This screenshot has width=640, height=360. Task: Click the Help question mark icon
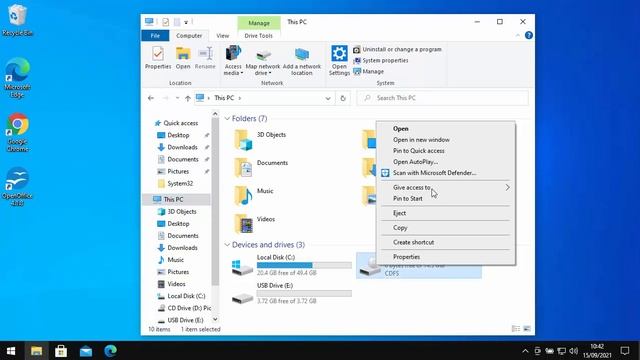coord(529,35)
